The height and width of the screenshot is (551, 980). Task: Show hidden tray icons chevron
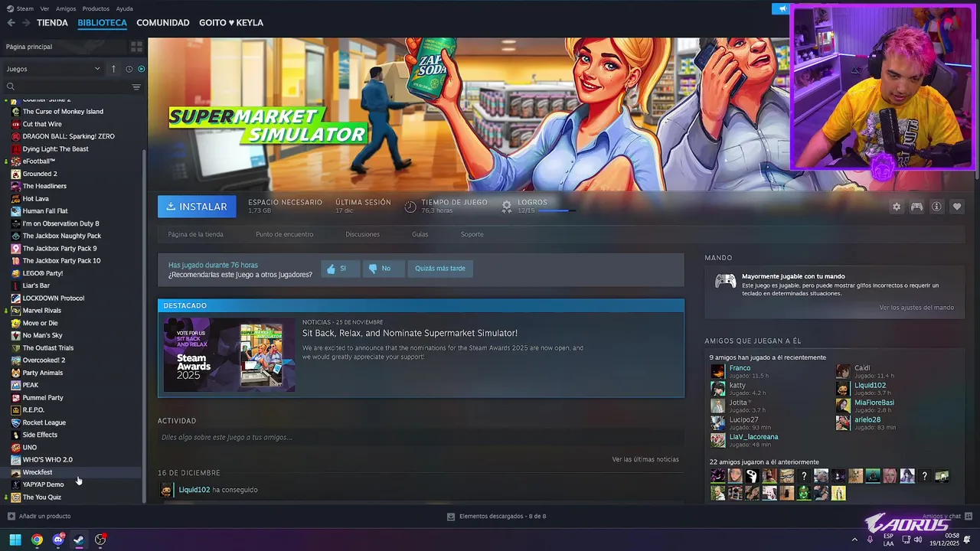[854, 540]
